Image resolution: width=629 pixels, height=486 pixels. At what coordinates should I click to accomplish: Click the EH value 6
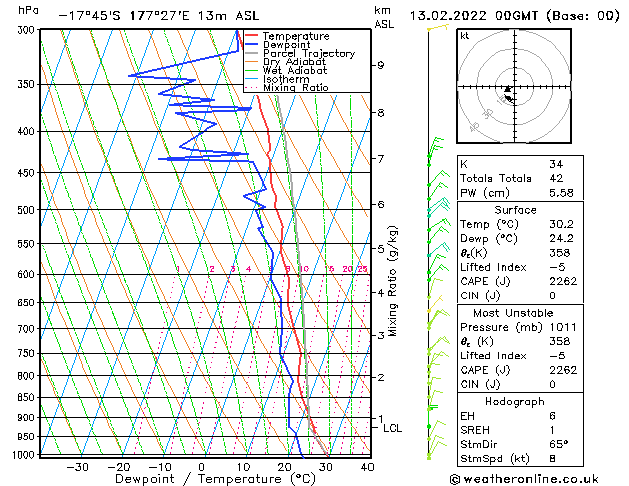(x=552, y=416)
